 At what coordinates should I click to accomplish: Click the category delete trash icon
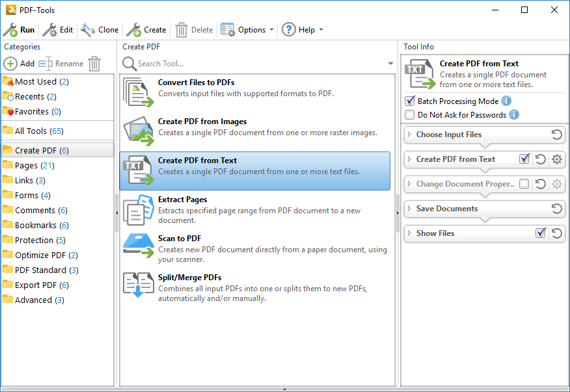[94, 64]
